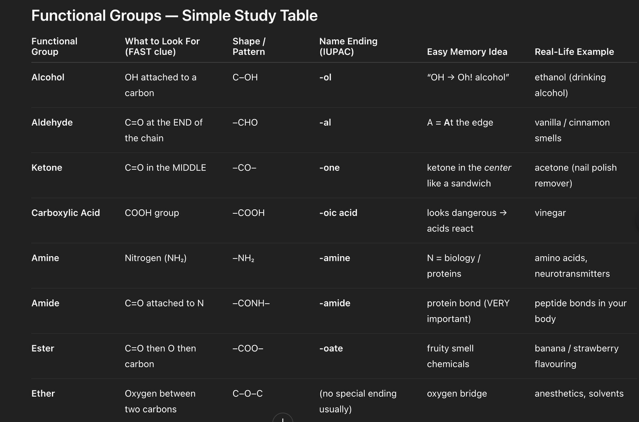Select the 'Carboxylic Acid' row label
Viewport: 639px width, 422px height.
coord(66,213)
